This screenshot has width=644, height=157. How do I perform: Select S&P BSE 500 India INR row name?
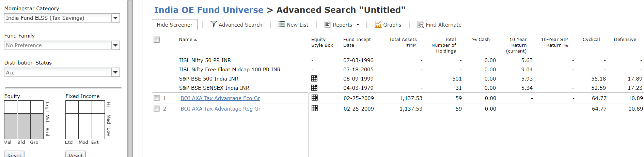pos(209,78)
